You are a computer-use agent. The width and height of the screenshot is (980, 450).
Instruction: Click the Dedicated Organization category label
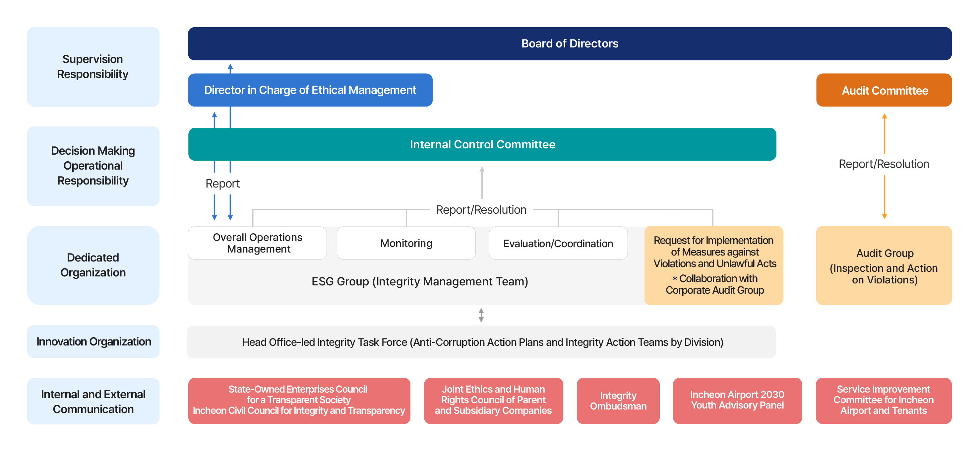pos(93,265)
